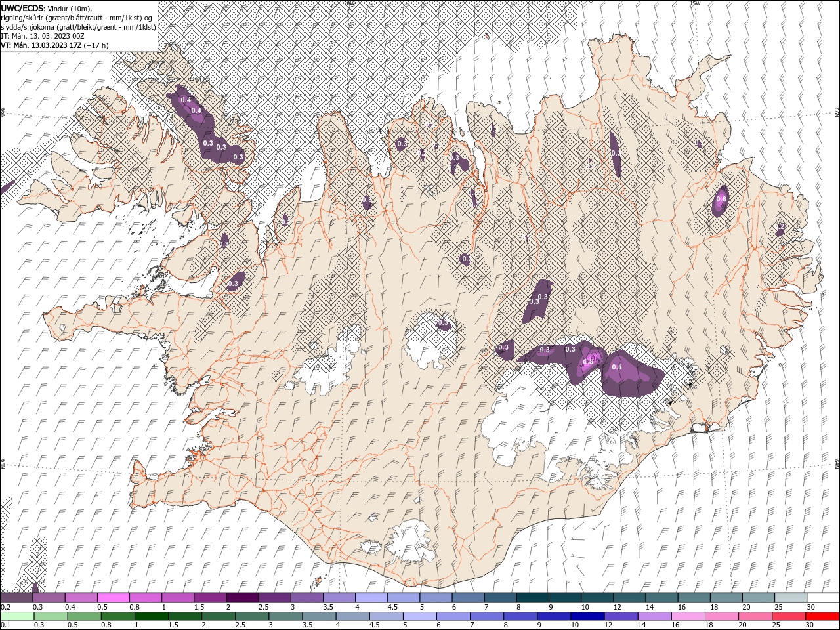Select the 'rigning/skúrir' legend description line
This screenshot has height=630, width=840.
coord(76,18)
